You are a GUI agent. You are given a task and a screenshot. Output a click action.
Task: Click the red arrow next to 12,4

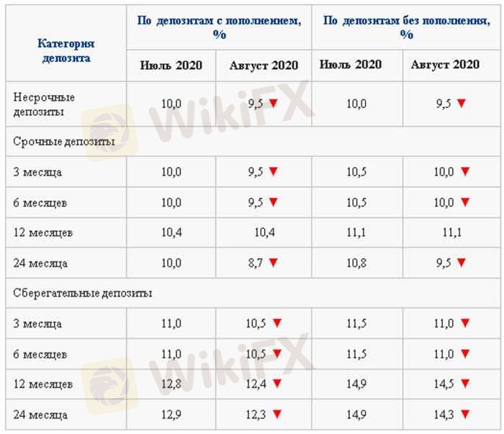click(x=277, y=384)
